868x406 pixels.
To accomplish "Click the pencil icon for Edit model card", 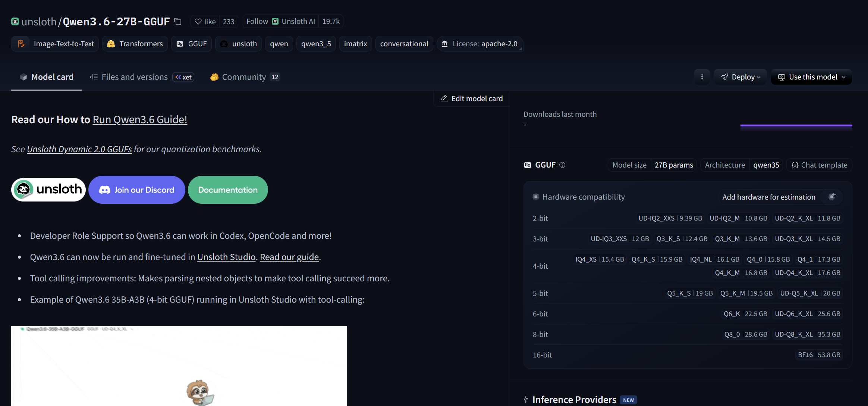I will click(444, 99).
